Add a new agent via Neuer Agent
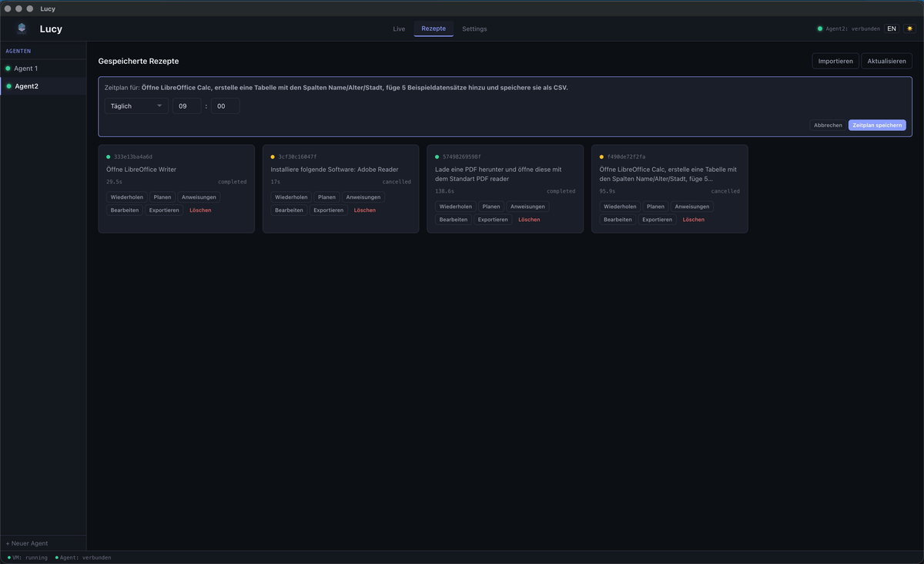Image resolution: width=924 pixels, height=564 pixels. point(27,543)
